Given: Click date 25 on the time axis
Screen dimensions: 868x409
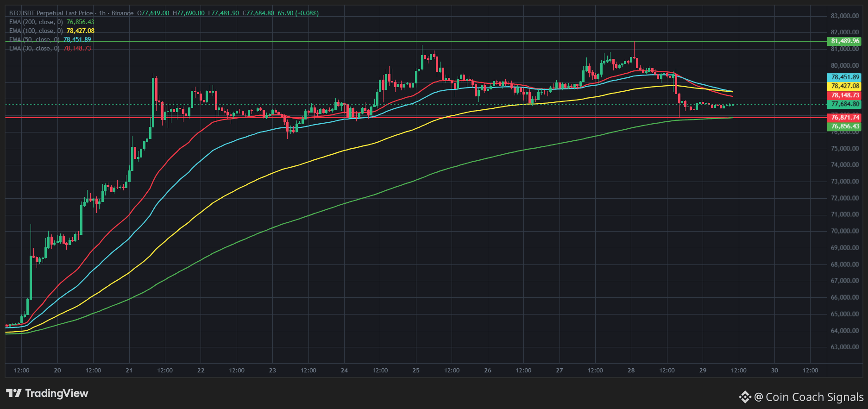Looking at the screenshot, I should tap(416, 370).
